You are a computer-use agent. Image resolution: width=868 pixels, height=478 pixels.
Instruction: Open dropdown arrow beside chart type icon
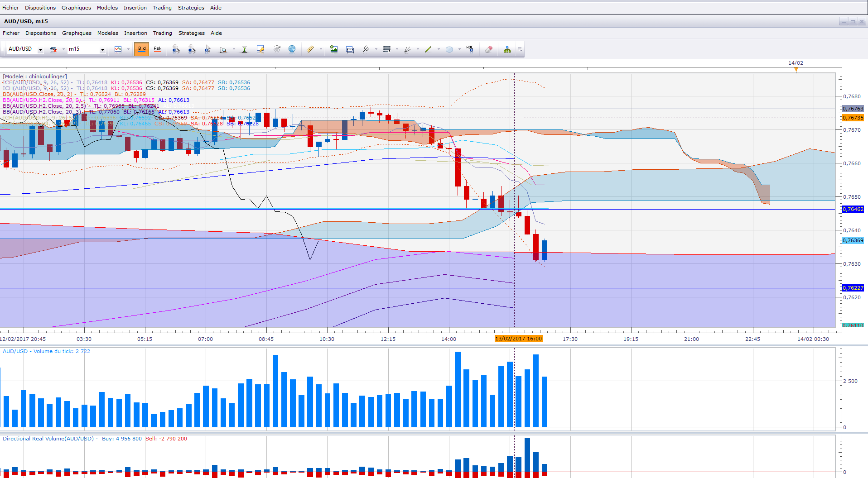tap(128, 49)
